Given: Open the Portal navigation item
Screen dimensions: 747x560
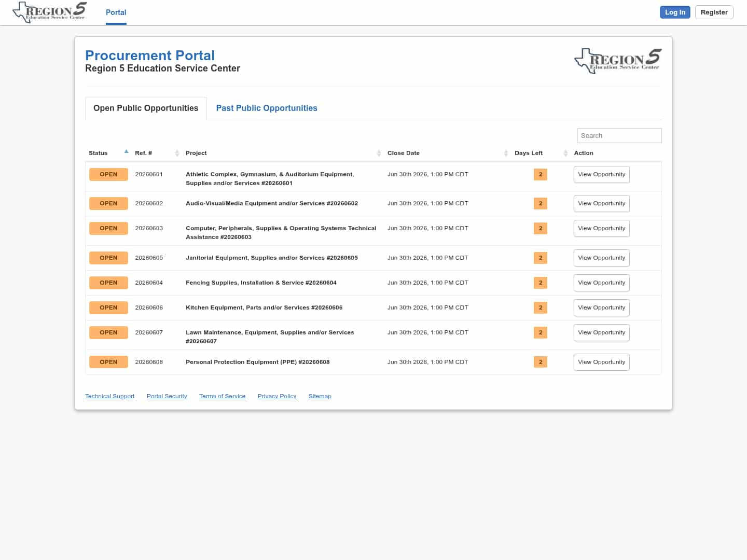Looking at the screenshot, I should (x=116, y=12).
